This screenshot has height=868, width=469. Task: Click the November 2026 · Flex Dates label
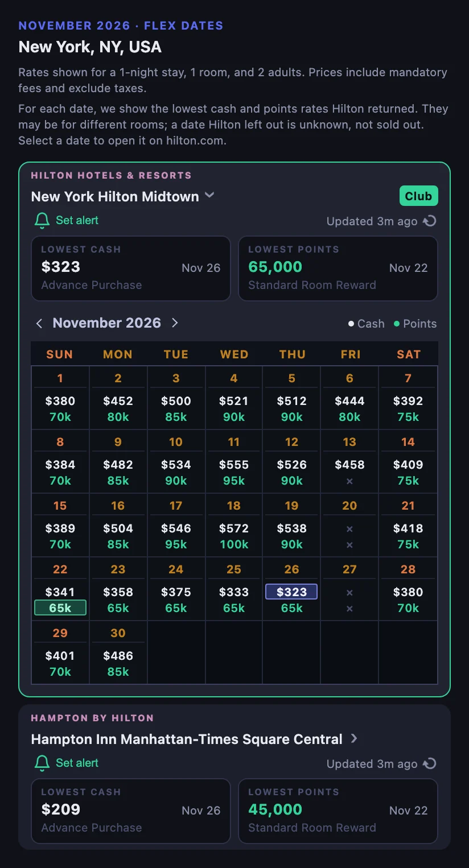coord(121,26)
